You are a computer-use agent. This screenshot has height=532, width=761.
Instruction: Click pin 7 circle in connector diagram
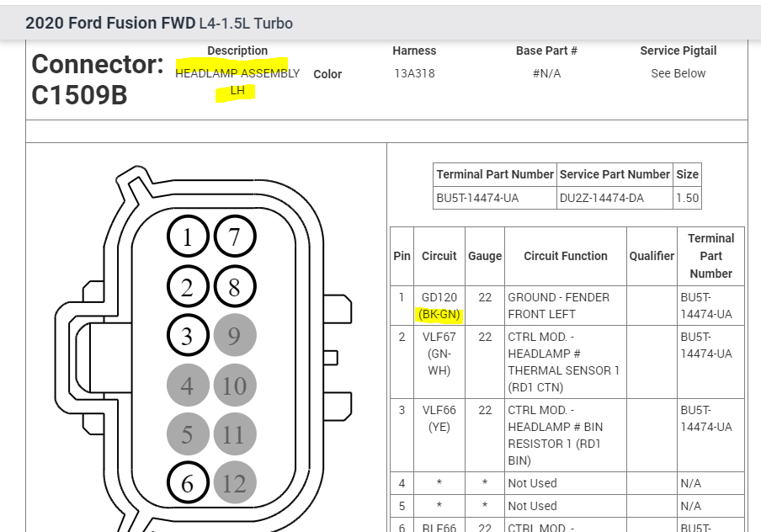click(x=234, y=237)
